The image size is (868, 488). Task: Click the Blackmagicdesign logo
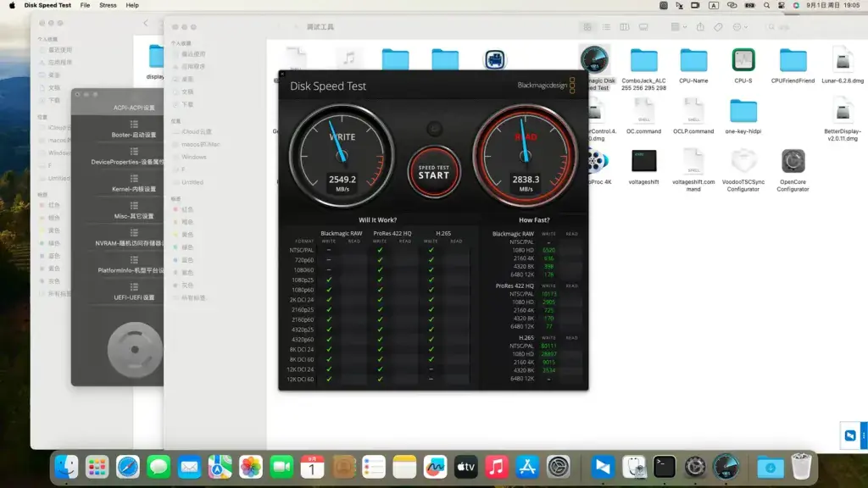(x=547, y=86)
